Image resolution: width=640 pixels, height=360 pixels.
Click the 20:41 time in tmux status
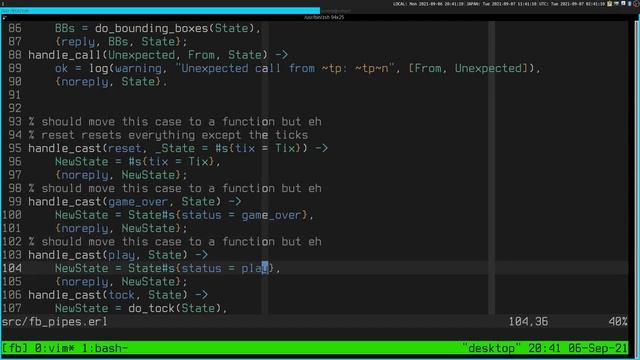[544, 348]
